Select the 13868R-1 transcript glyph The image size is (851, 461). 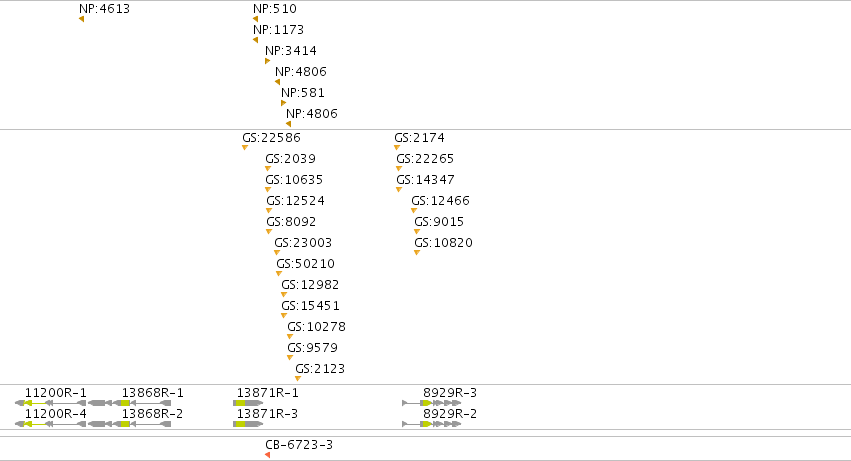[129, 403]
